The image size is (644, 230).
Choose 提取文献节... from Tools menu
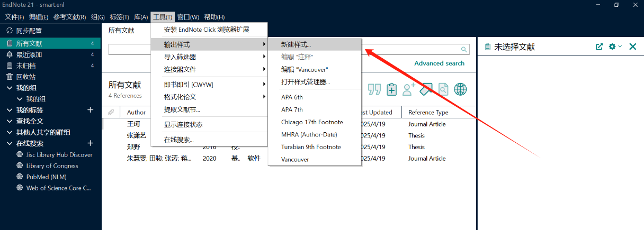[209, 109]
